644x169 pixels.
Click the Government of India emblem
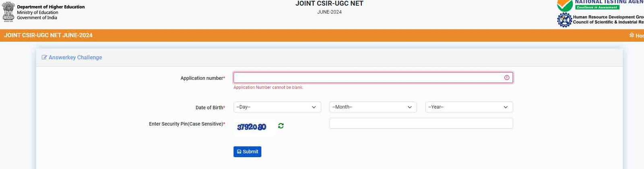tap(8, 12)
